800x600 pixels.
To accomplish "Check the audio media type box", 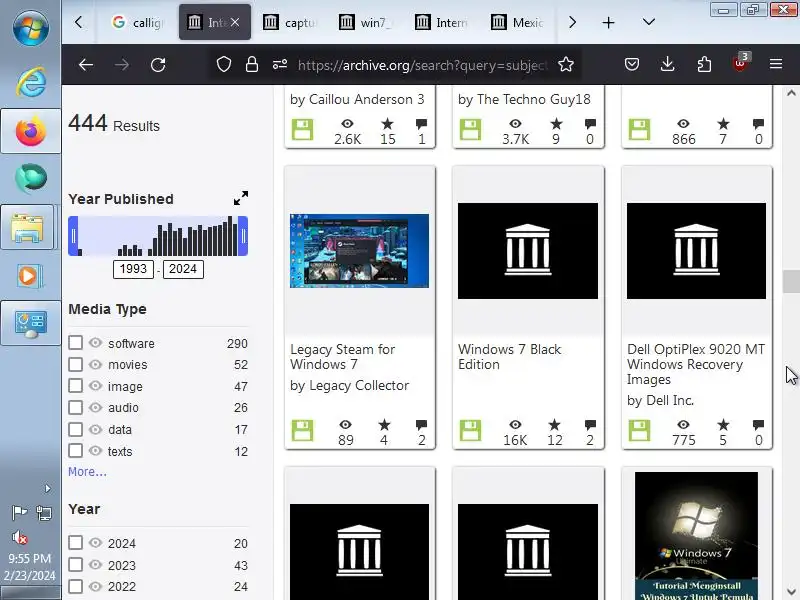I will (x=76, y=407).
